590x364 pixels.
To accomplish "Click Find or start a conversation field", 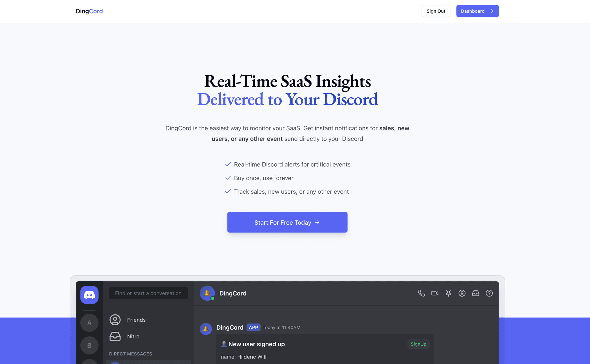I will [148, 293].
